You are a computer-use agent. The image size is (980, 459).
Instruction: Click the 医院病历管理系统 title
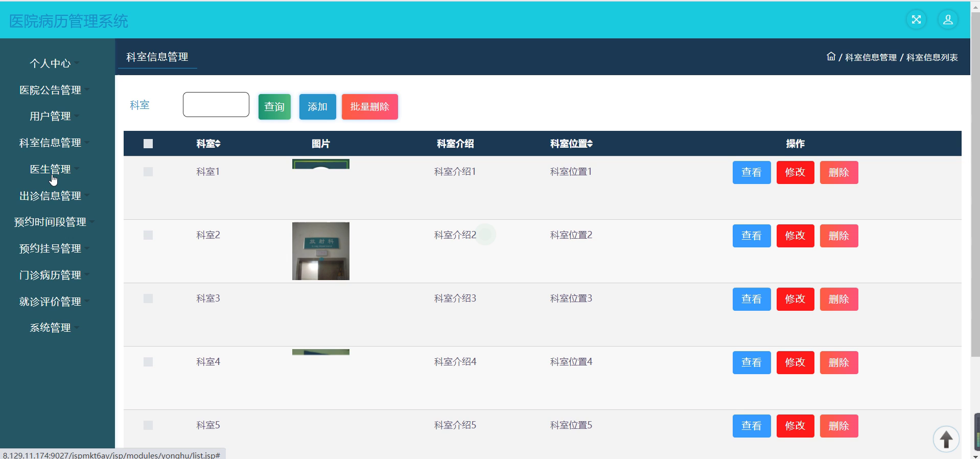tap(68, 21)
